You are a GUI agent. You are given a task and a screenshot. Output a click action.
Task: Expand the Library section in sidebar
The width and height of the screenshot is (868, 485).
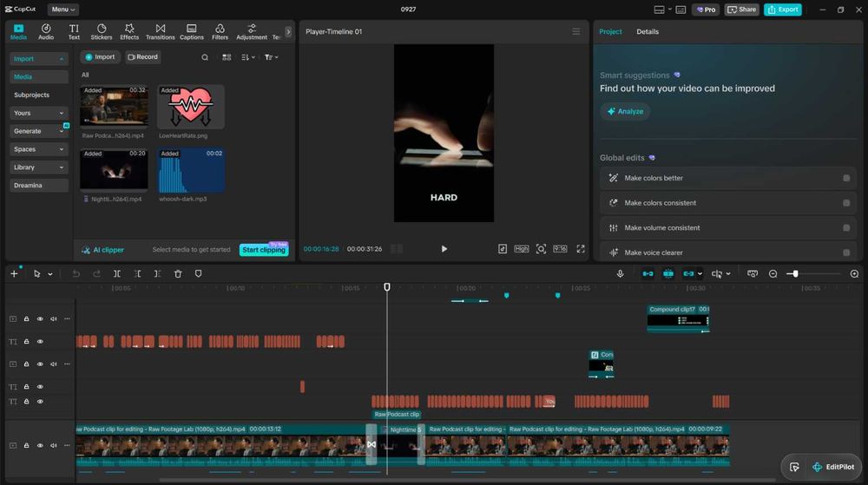click(x=38, y=167)
